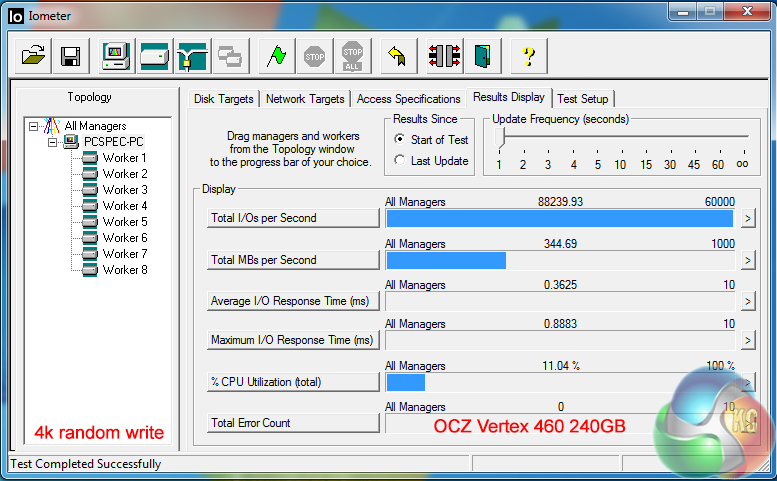Image resolution: width=777 pixels, height=481 pixels.
Task: Save the test configuration file
Action: (71, 56)
